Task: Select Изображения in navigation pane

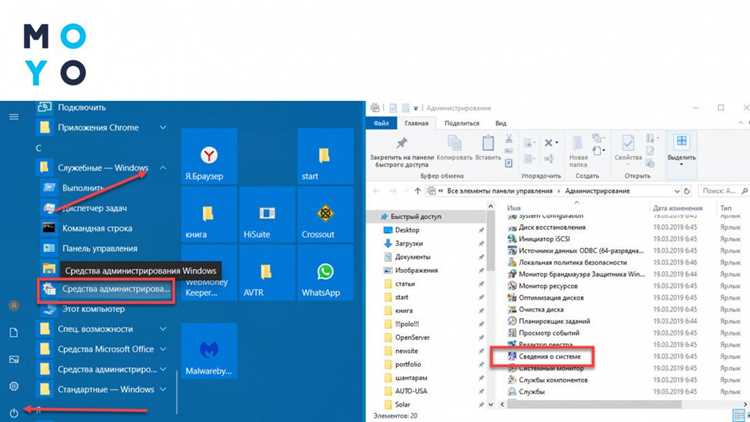Action: coord(416,270)
